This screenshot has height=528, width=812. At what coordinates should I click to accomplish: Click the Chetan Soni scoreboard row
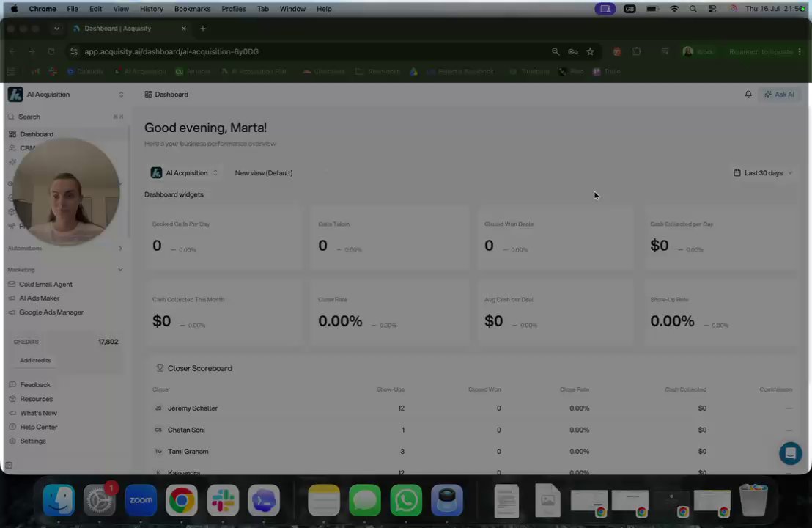472,430
